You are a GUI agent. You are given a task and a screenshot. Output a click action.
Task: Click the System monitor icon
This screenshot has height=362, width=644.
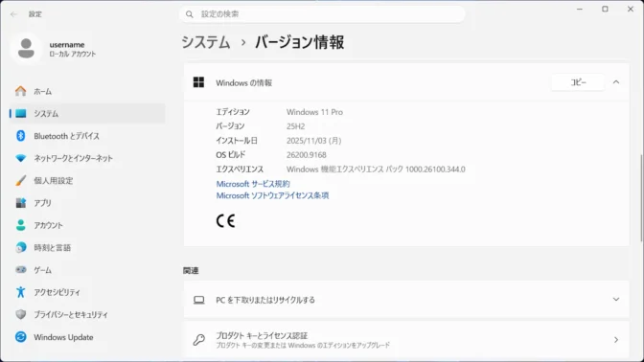[20, 114]
